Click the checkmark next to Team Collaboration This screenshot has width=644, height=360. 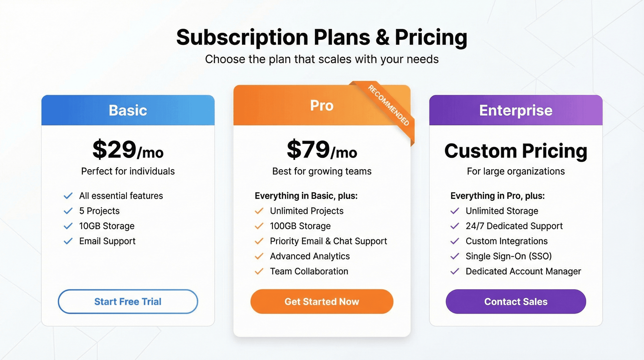(x=259, y=271)
